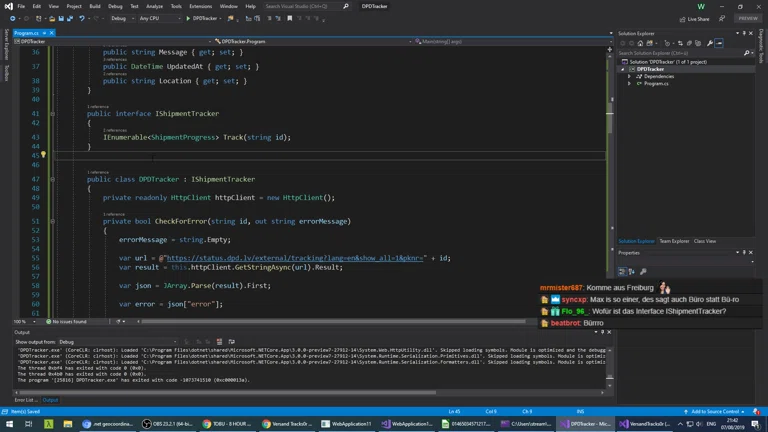Viewport: 768px width, 432px height.
Task: Click the Home icon in Solution Explorer
Action: (x=639, y=43)
